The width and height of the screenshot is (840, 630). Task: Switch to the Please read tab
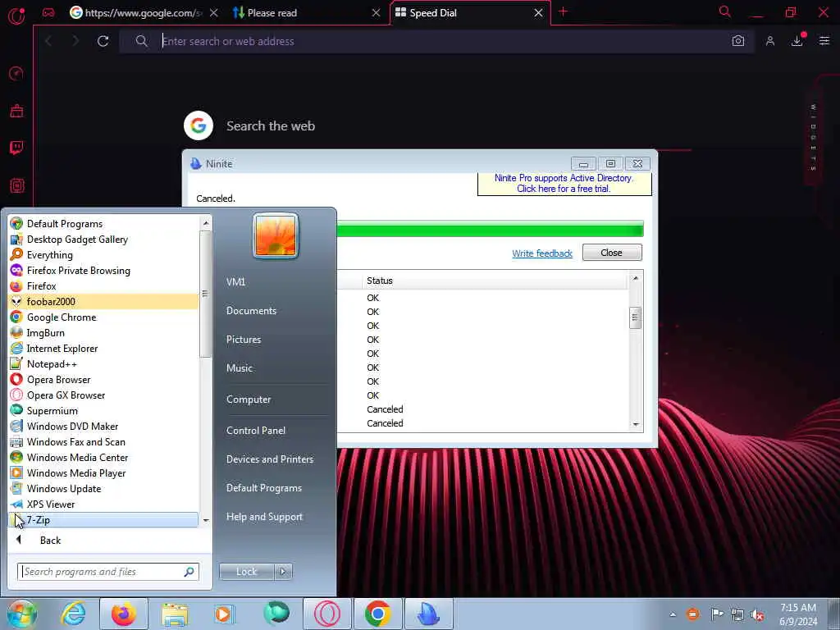point(307,12)
